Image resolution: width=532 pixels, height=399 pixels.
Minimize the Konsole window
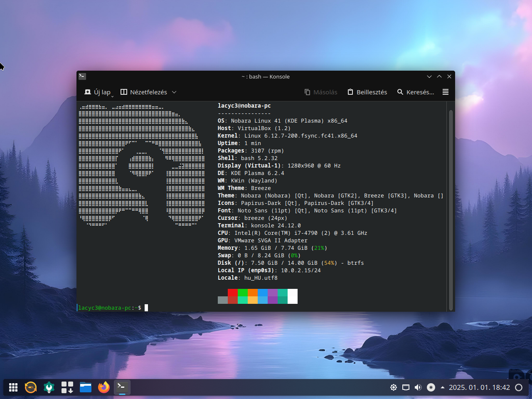429,76
